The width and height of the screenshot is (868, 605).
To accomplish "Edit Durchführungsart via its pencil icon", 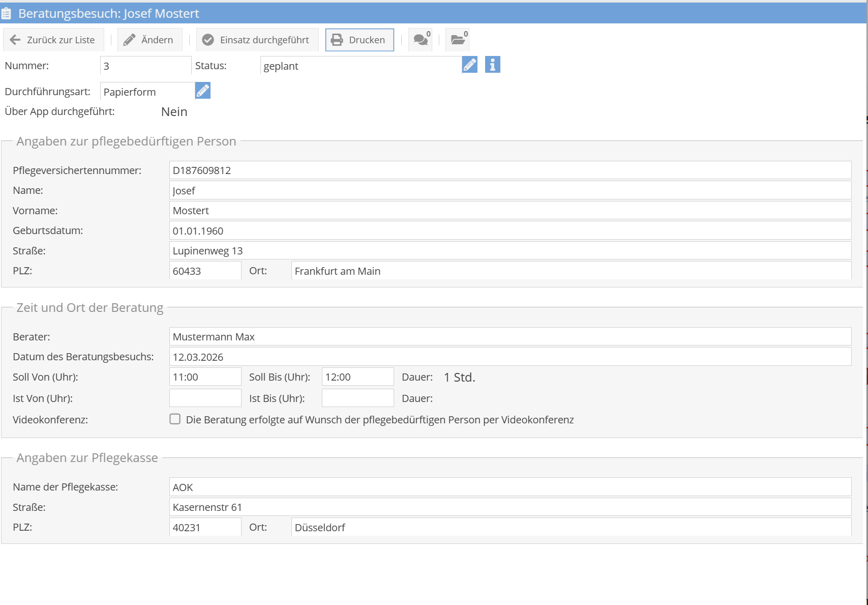I will click(202, 91).
